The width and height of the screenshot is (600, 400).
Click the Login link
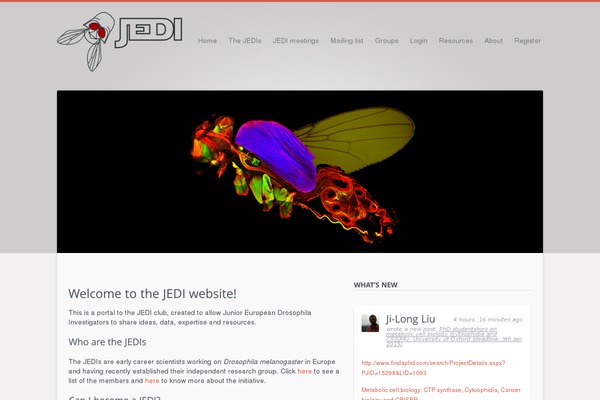[x=419, y=41]
